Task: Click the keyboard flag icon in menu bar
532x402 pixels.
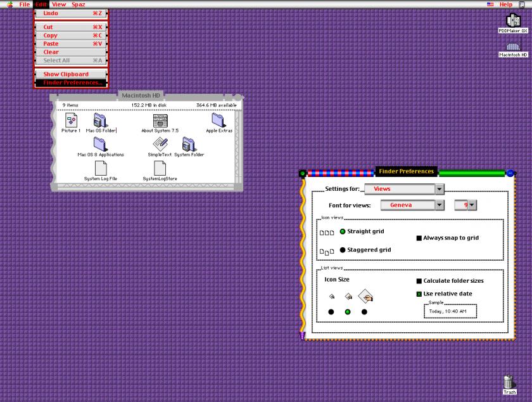Action: coord(490,4)
